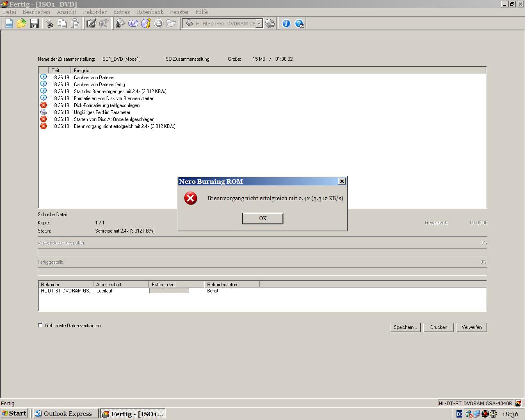Paste with the clipboard toolbar icon

(x=75, y=23)
